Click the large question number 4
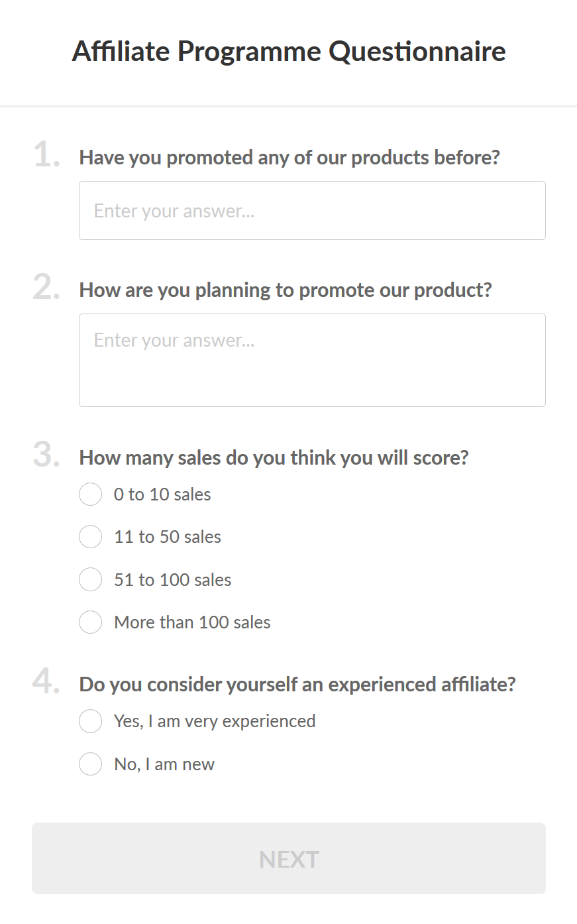The width and height of the screenshot is (577, 924). point(46,682)
